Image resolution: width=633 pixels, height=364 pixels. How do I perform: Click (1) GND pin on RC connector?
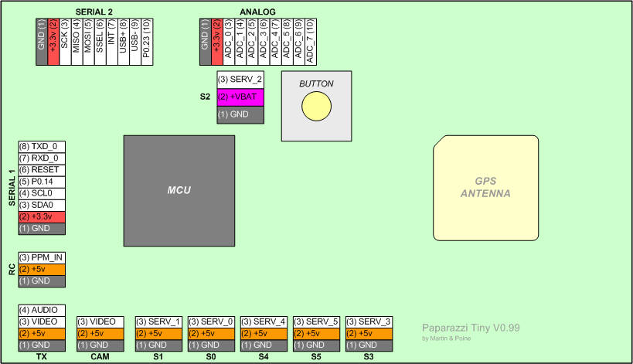pos(42,281)
